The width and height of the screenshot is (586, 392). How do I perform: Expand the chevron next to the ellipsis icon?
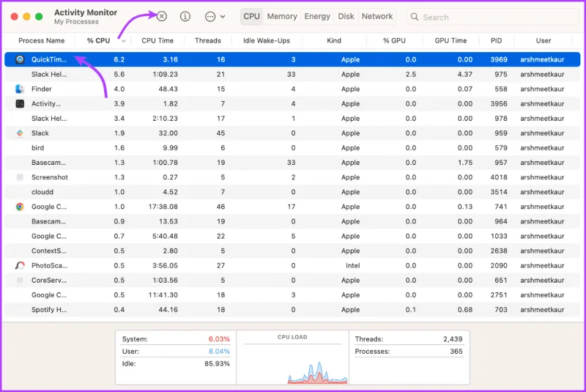223,17
